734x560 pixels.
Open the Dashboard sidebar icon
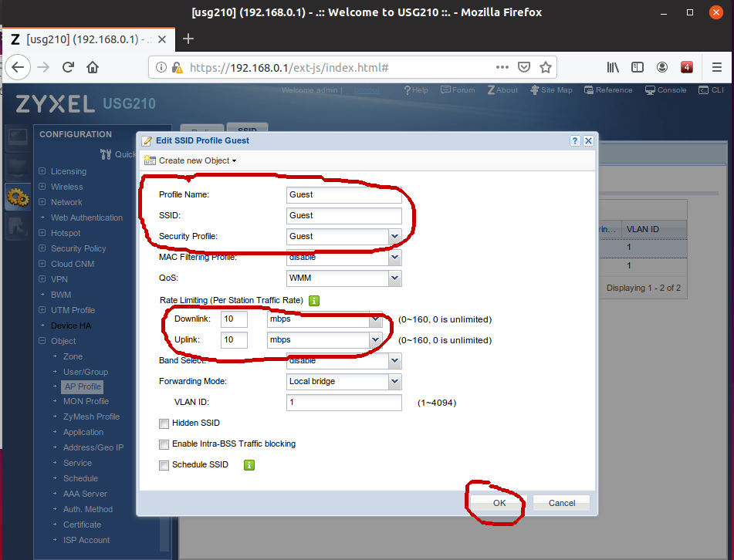pyautogui.click(x=17, y=137)
